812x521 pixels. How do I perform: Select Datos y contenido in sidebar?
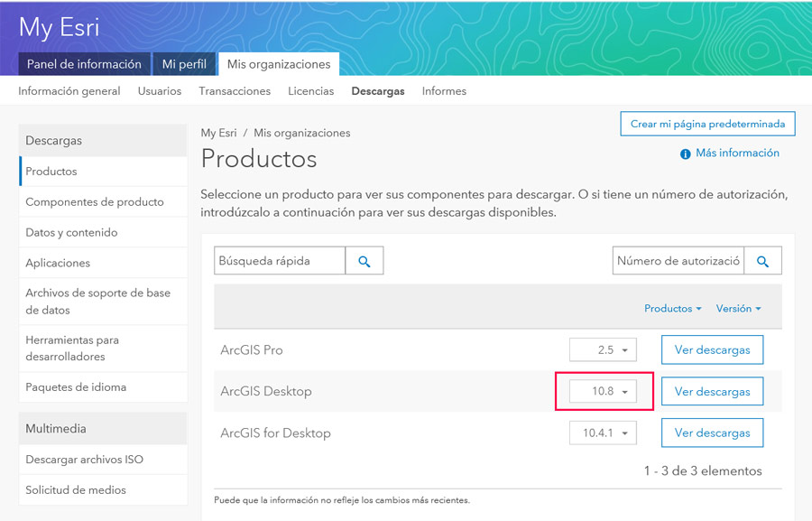coord(103,232)
